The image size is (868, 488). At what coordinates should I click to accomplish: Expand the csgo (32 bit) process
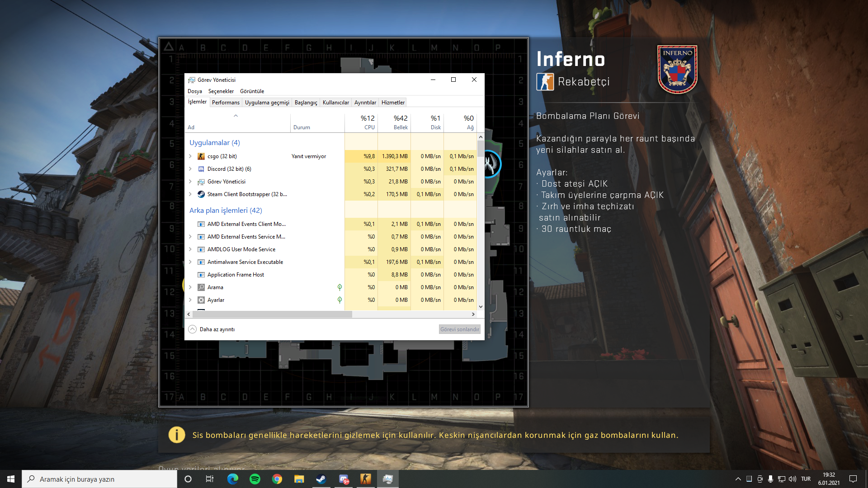190,156
